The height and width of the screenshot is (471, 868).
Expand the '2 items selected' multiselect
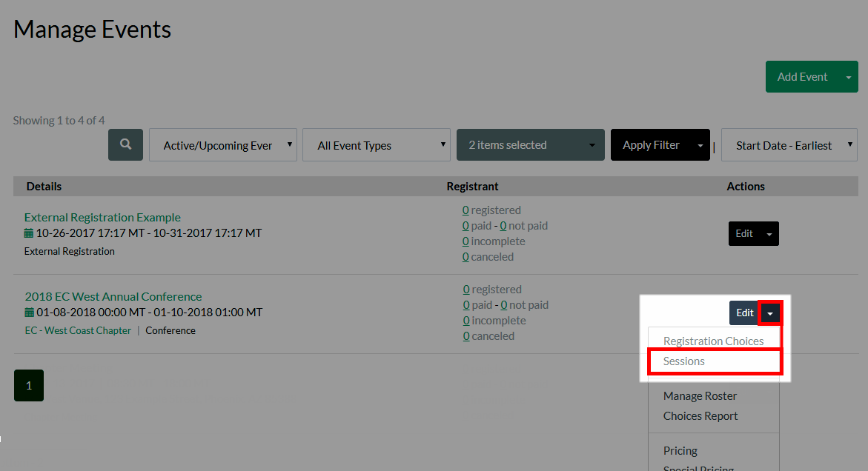click(530, 145)
